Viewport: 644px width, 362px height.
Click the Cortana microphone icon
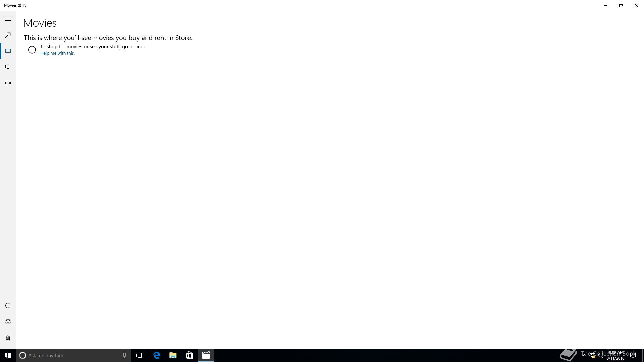pyautogui.click(x=124, y=355)
